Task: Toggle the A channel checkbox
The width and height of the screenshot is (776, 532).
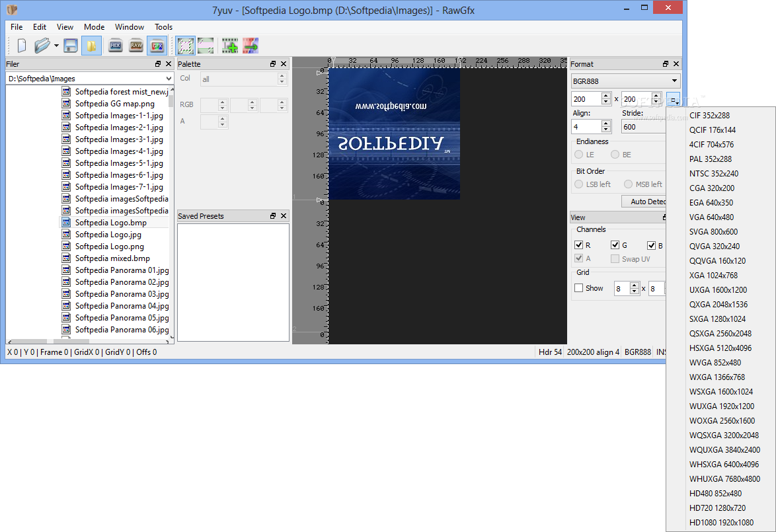Action: [x=578, y=258]
